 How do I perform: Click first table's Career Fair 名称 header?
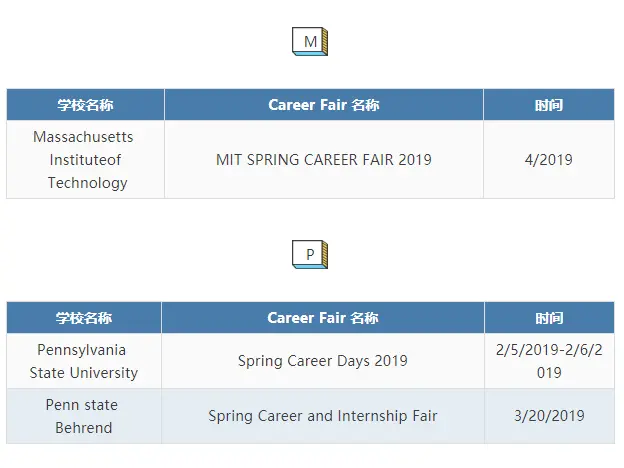324,105
